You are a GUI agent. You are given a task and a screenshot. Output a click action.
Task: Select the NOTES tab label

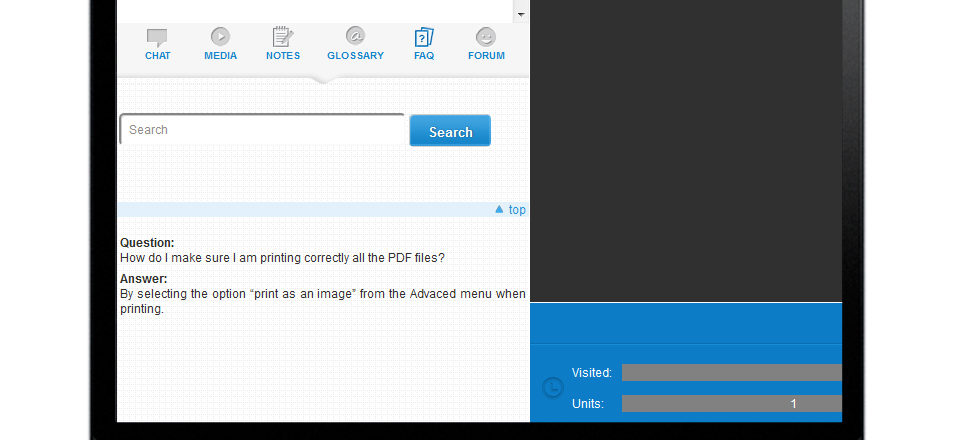[x=283, y=55]
